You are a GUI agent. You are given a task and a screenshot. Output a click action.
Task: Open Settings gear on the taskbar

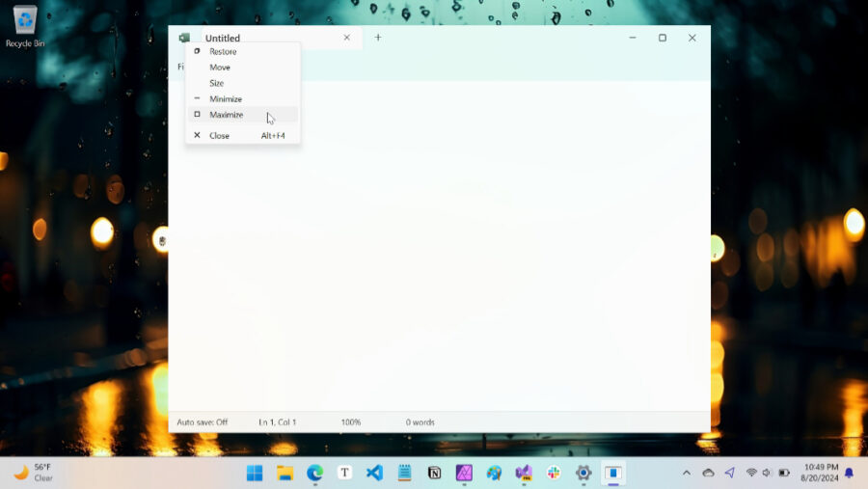point(583,473)
